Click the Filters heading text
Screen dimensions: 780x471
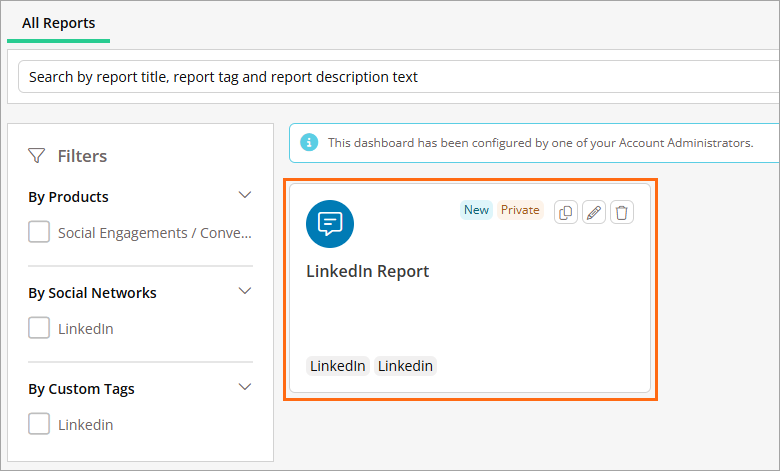[82, 156]
